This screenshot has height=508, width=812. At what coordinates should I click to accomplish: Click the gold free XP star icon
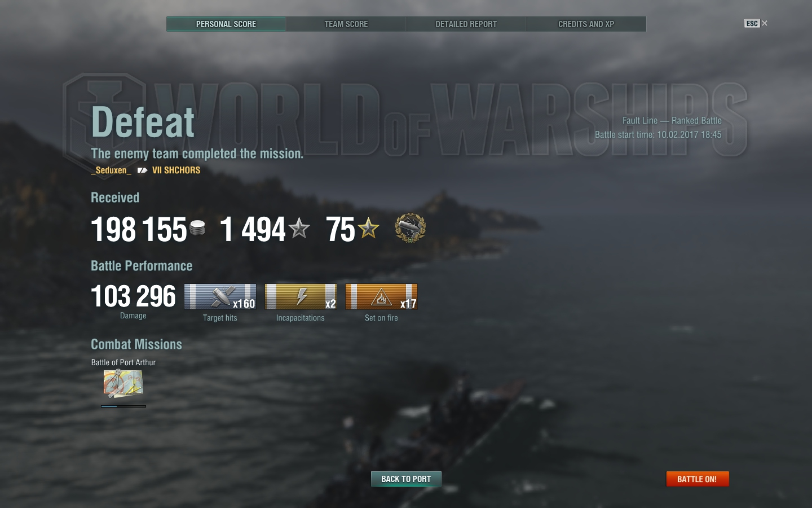[x=369, y=229]
